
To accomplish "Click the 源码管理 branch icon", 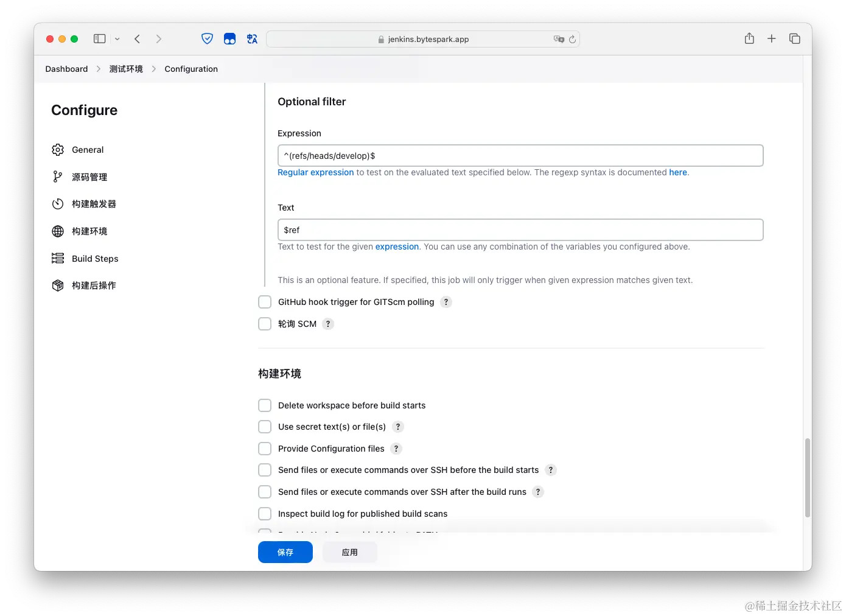I will coord(58,177).
